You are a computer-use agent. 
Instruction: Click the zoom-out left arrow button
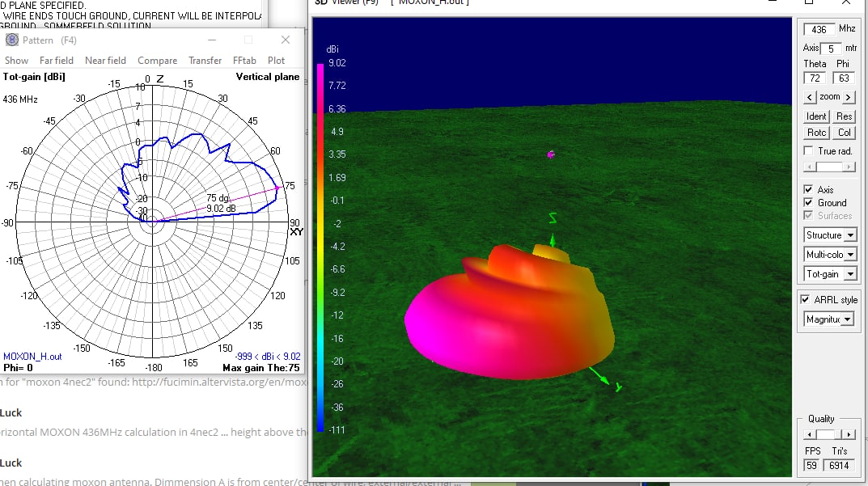(x=810, y=97)
